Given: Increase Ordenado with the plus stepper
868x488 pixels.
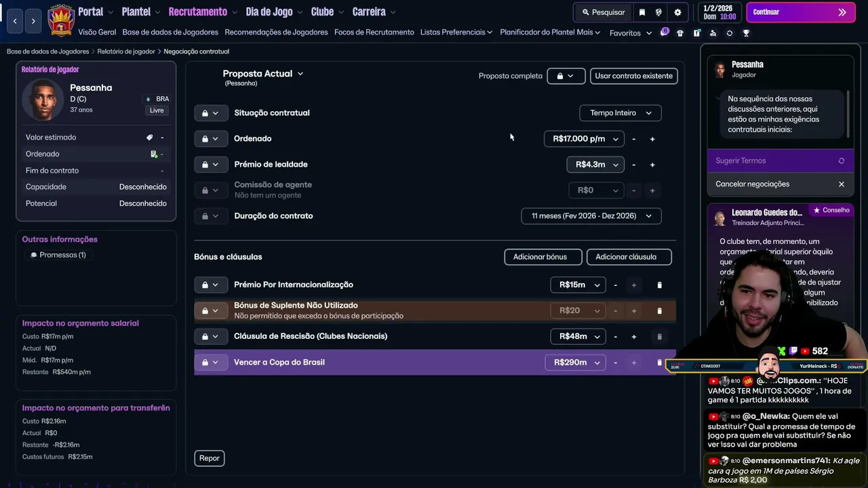Looking at the screenshot, I should coord(652,139).
